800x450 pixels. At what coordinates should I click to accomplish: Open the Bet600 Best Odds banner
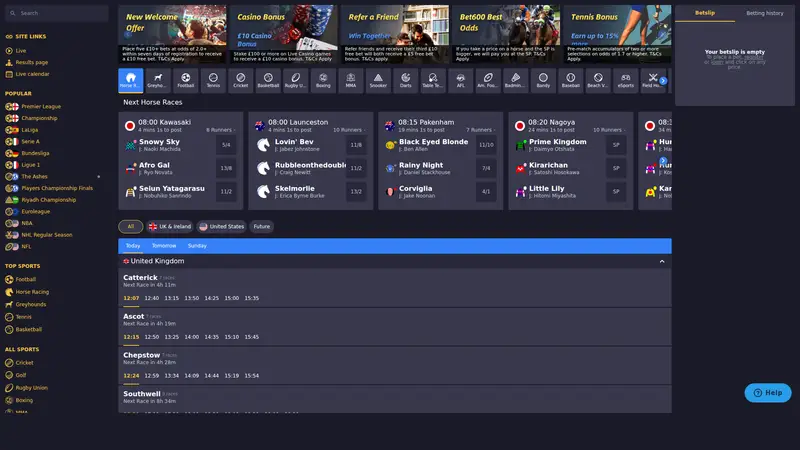506,34
